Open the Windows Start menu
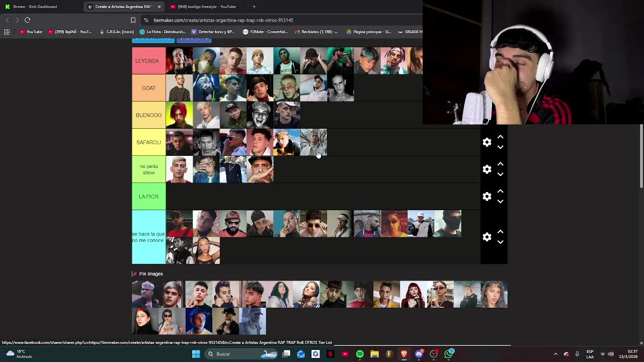Viewport: 644px width, 362px height. (196, 354)
